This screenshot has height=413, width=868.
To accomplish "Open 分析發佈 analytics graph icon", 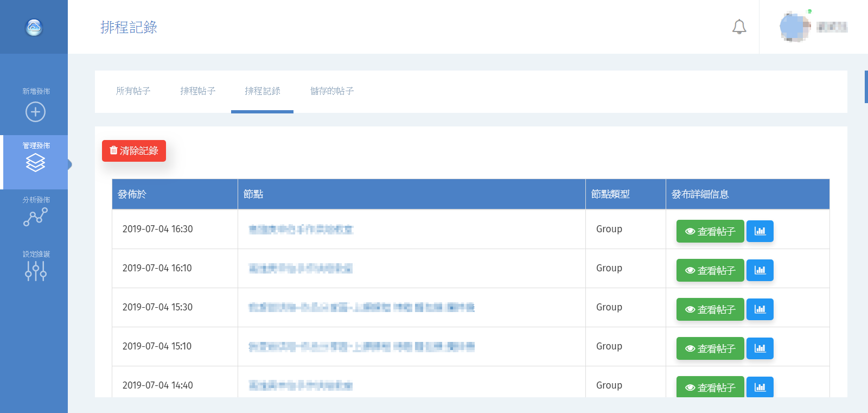I will (35, 217).
